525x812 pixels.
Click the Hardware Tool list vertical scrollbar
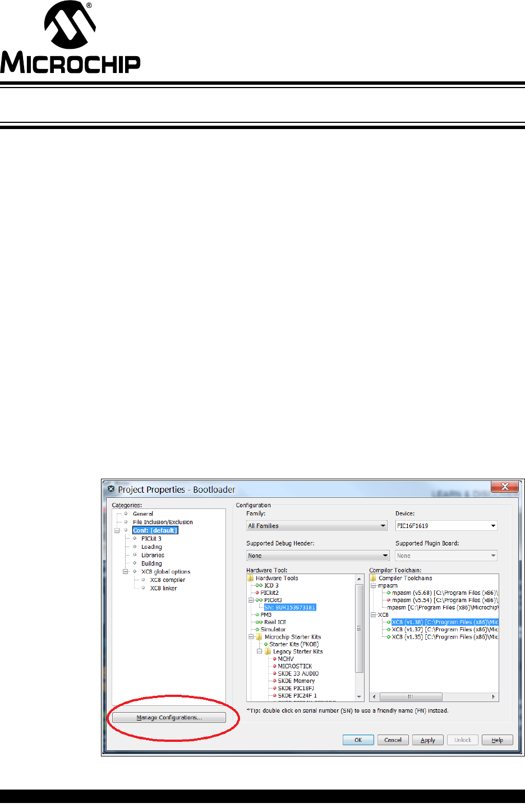click(x=360, y=627)
